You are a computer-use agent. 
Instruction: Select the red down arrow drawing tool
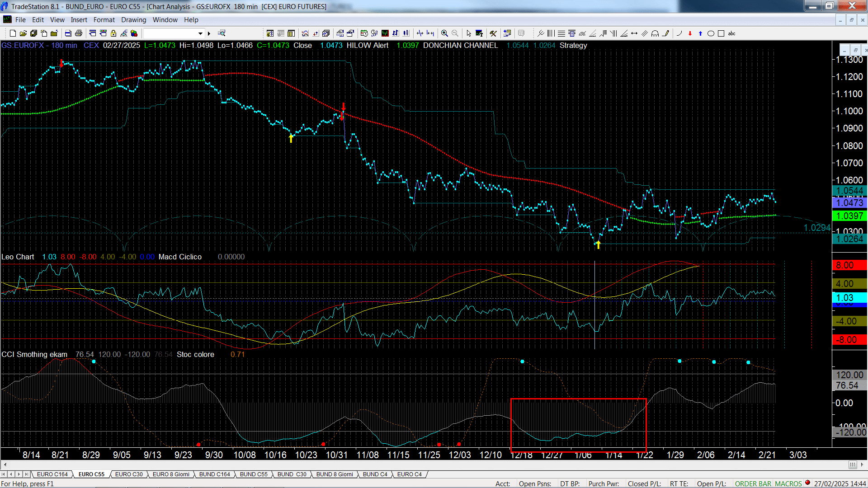pos(690,33)
